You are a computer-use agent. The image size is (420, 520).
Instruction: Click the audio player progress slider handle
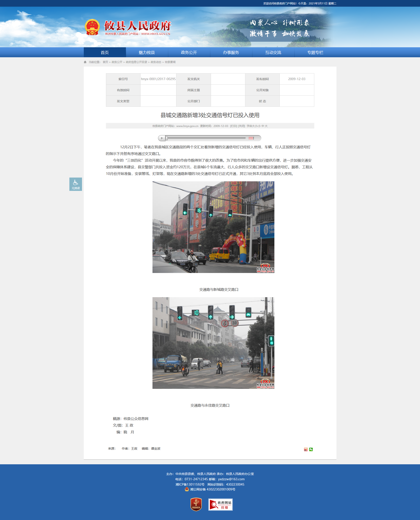[167, 138]
